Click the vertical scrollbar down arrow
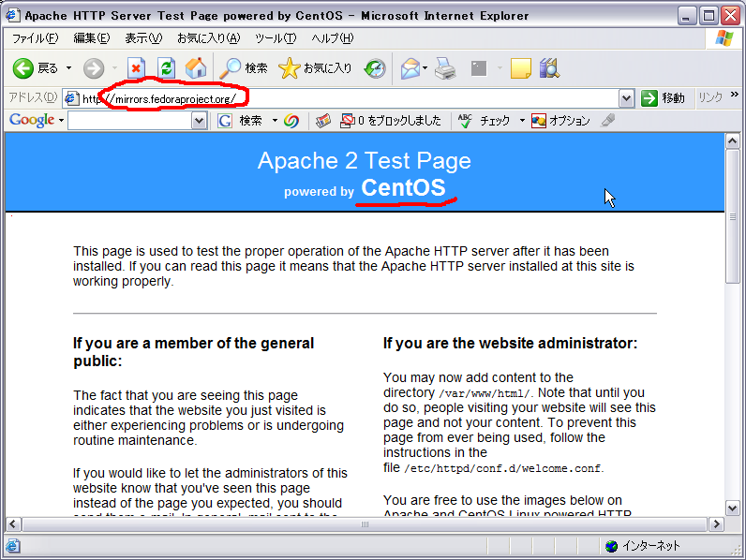Image resolution: width=746 pixels, height=560 pixels. tap(732, 508)
